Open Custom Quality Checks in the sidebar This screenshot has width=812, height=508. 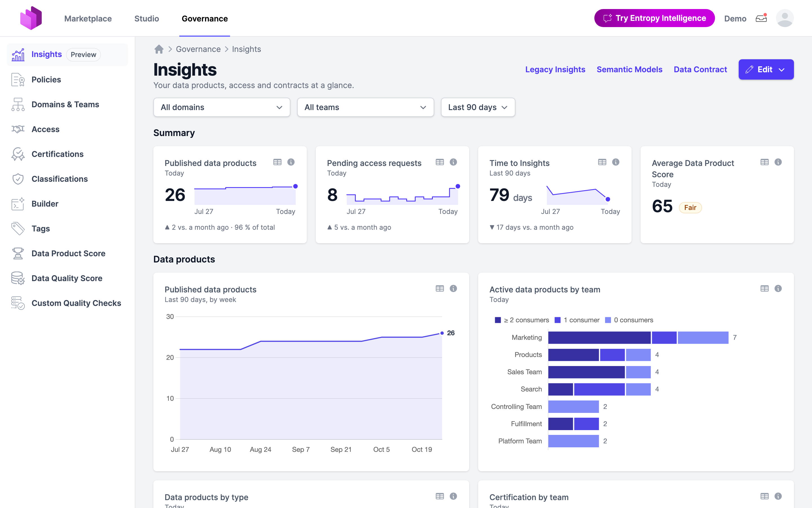click(67, 303)
